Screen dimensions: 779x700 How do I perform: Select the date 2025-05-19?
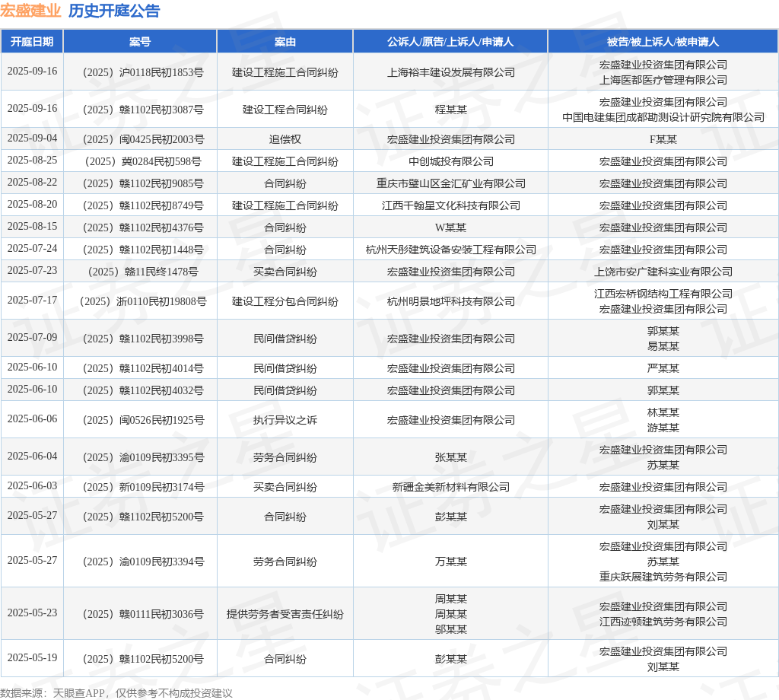pos(32,657)
